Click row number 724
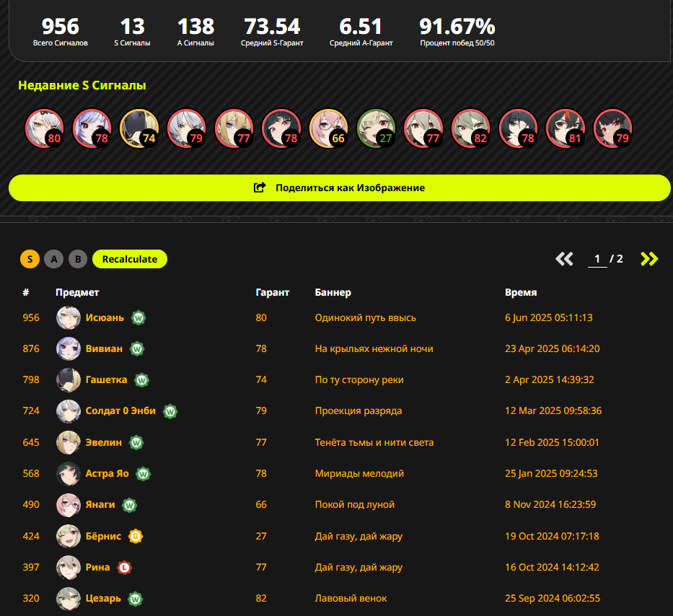The width and height of the screenshot is (673, 616). pyautogui.click(x=31, y=411)
